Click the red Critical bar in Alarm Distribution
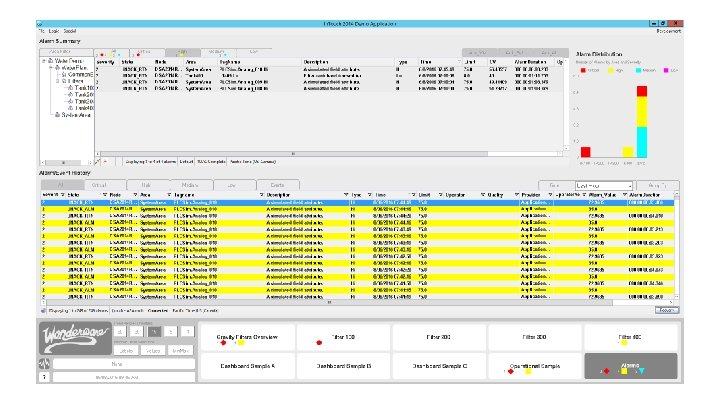720x405 pixels. pyautogui.click(x=586, y=151)
